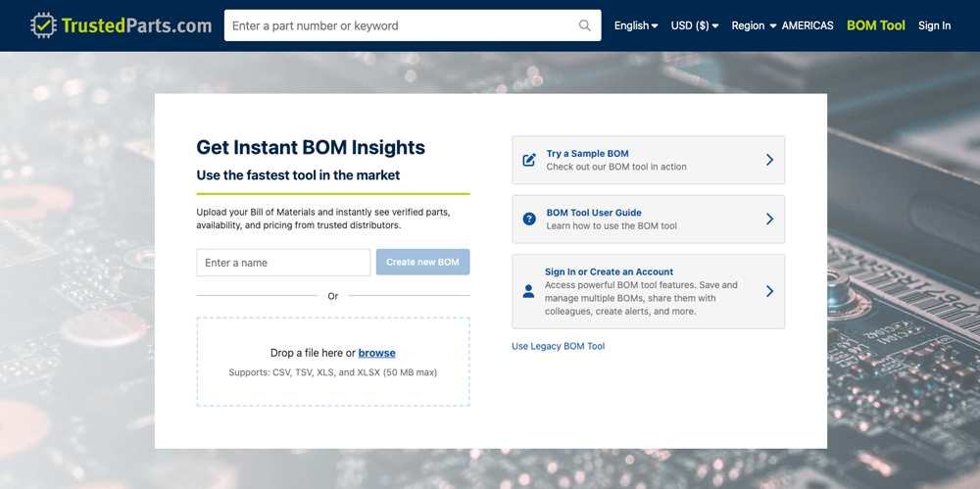Viewport: 980px width, 489px height.
Task: Open the USD ($) currency dropdown
Action: (x=695, y=25)
